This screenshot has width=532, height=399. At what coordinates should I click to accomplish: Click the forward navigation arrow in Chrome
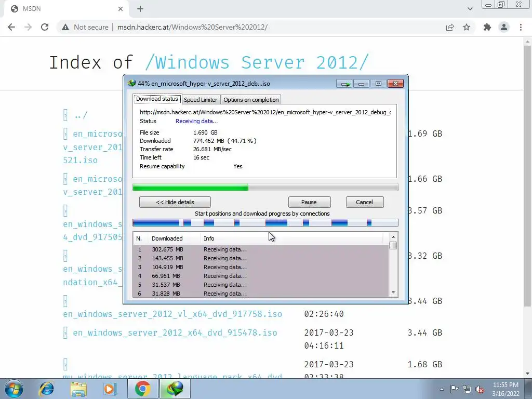click(28, 27)
